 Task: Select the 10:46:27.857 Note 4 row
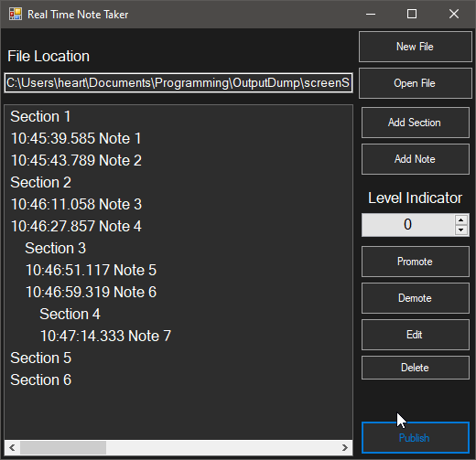point(178,226)
